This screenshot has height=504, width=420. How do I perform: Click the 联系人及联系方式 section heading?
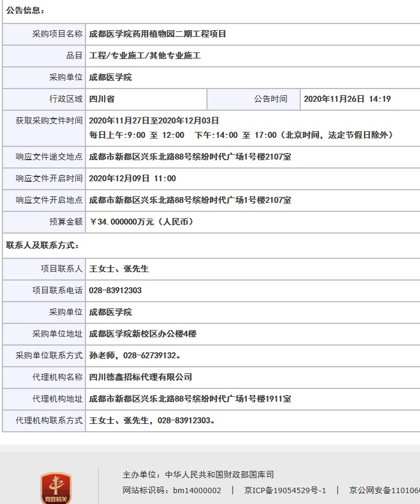42,245
